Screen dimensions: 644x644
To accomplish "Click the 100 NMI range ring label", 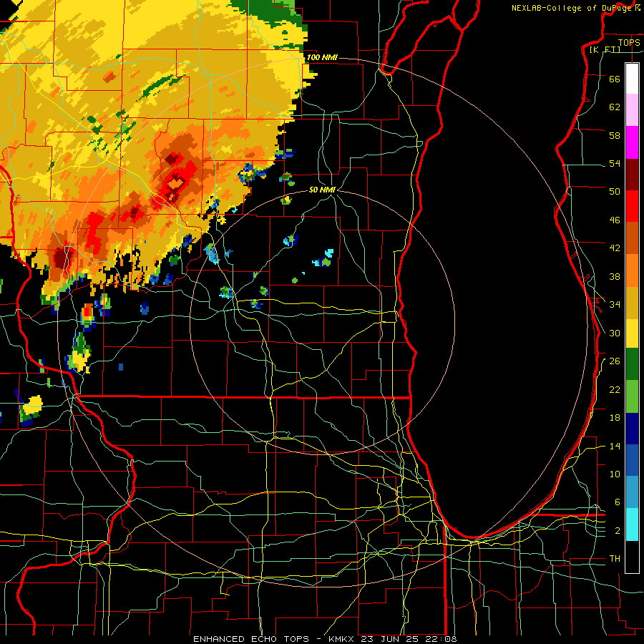I will coord(322,57).
